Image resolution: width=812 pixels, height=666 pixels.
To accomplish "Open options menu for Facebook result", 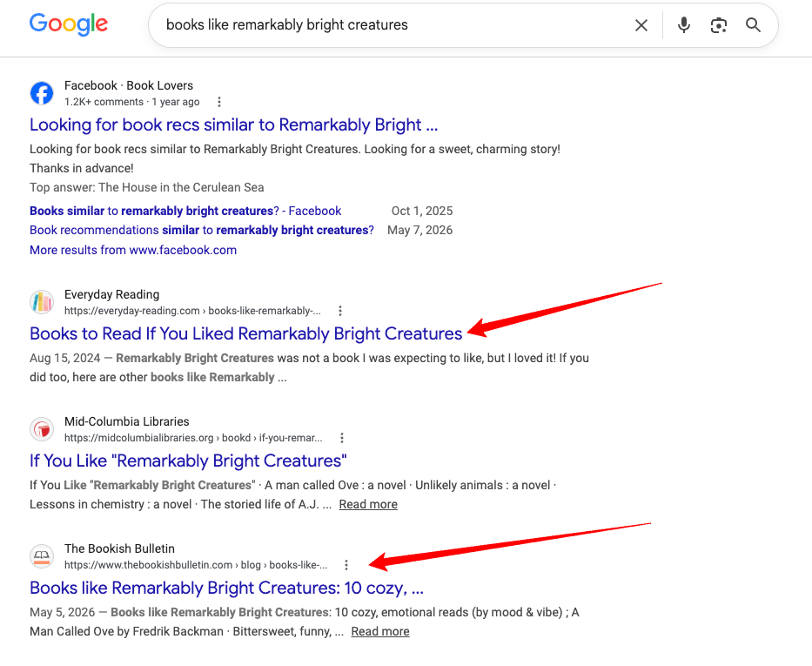I will (x=219, y=102).
